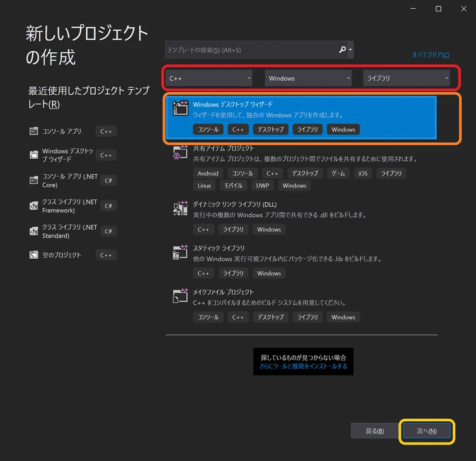Screen dimensions: 476x461
Task: Open recent template 空のプロジェクト
Action: tap(62, 255)
